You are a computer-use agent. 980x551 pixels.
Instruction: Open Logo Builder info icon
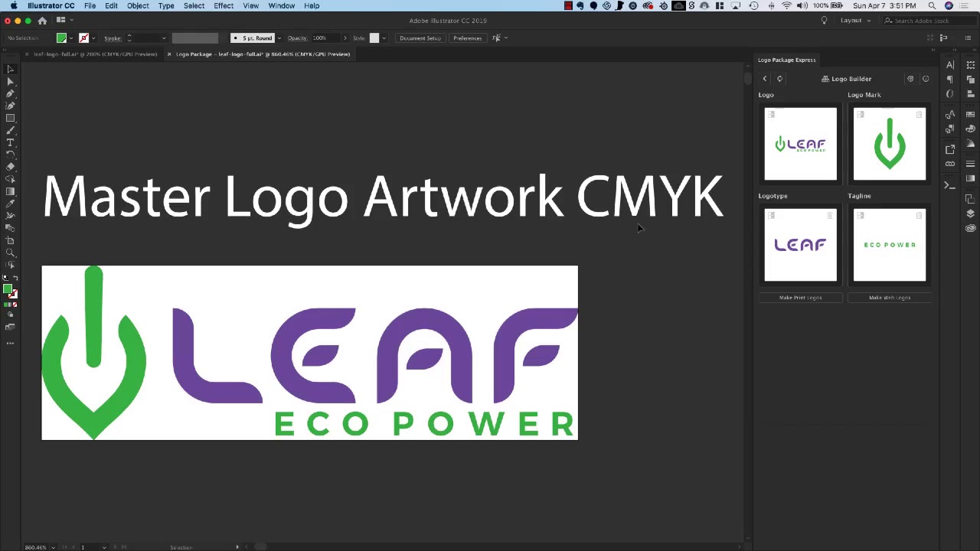[x=926, y=79]
